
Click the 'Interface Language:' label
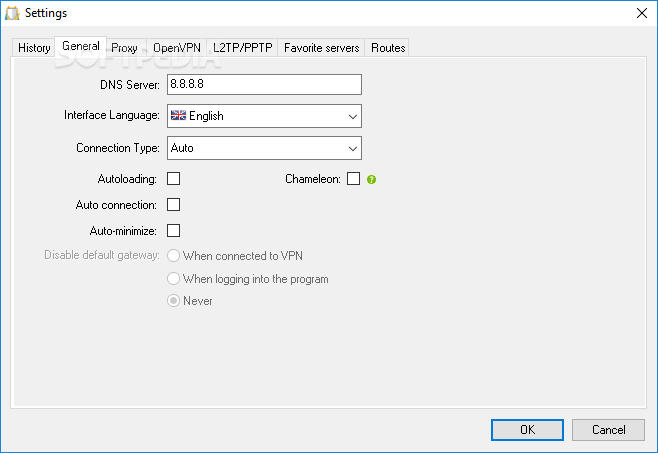[112, 115]
